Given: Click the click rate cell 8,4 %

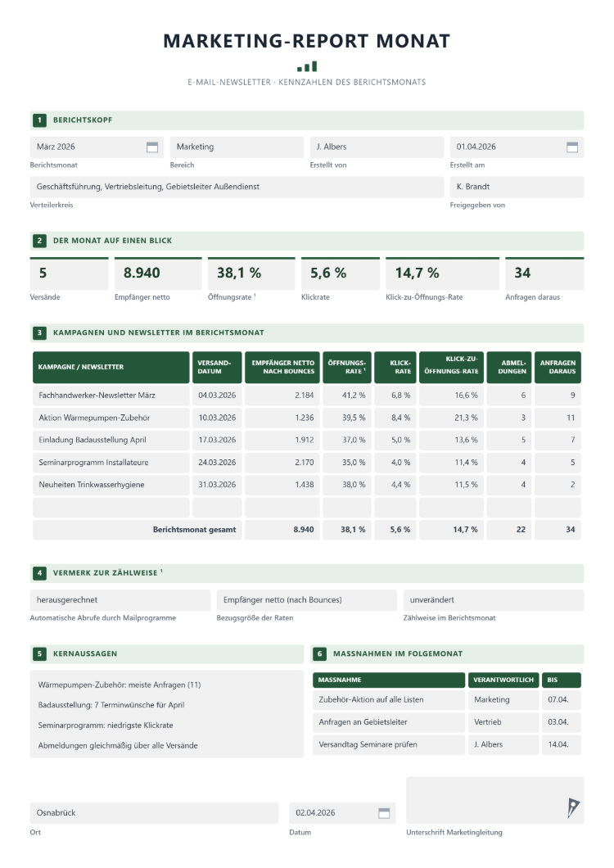Looking at the screenshot, I should pyautogui.click(x=395, y=418).
